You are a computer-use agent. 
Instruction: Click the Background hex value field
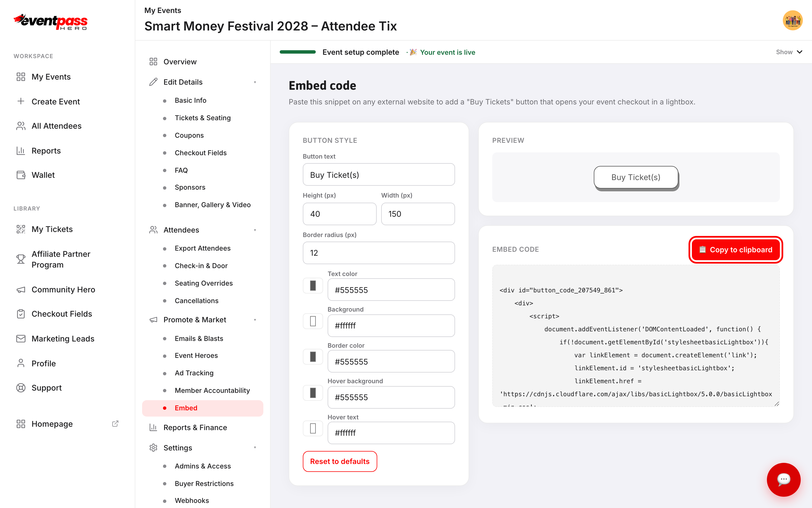pos(391,326)
